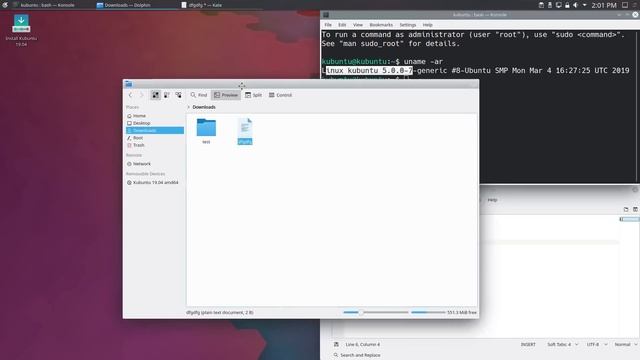Click the clipboard tray icon

pyautogui.click(x=541, y=5)
